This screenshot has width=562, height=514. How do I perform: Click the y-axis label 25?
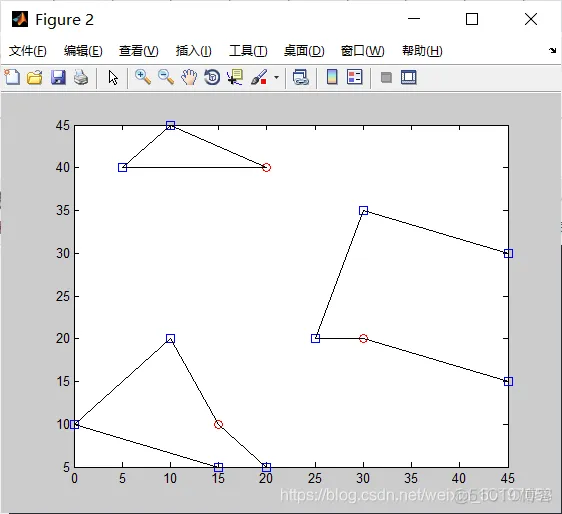click(x=63, y=296)
